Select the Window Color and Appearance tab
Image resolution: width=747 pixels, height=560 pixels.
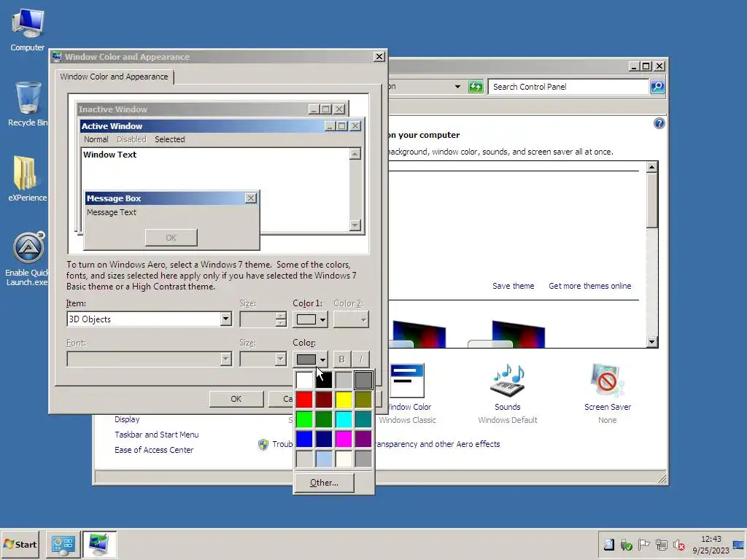point(114,77)
